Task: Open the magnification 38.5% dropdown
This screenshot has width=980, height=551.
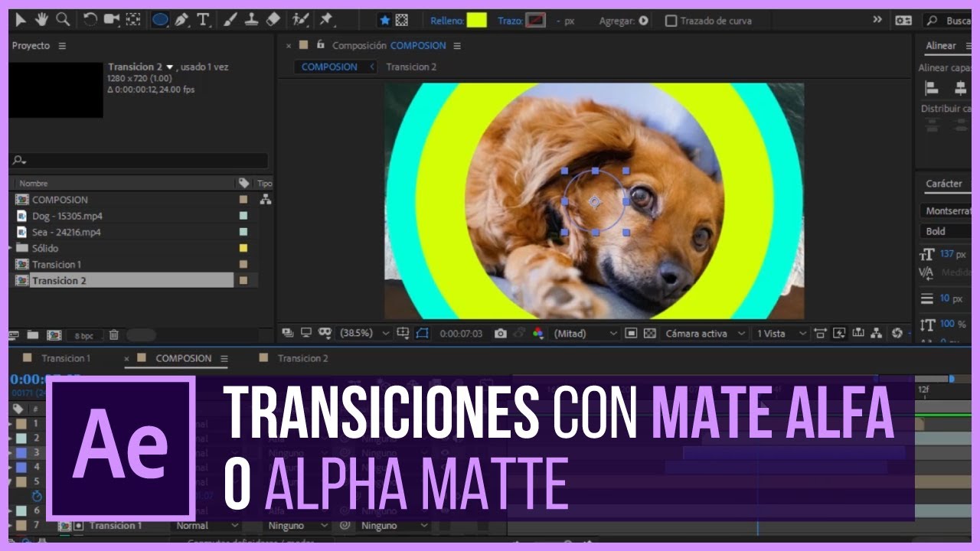Action: (x=364, y=334)
